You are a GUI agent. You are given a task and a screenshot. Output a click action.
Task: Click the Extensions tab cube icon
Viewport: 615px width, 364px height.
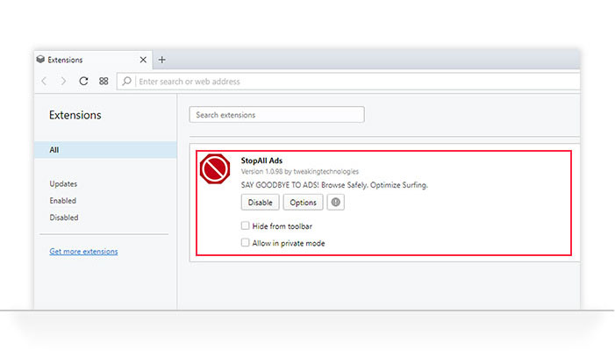(40, 60)
